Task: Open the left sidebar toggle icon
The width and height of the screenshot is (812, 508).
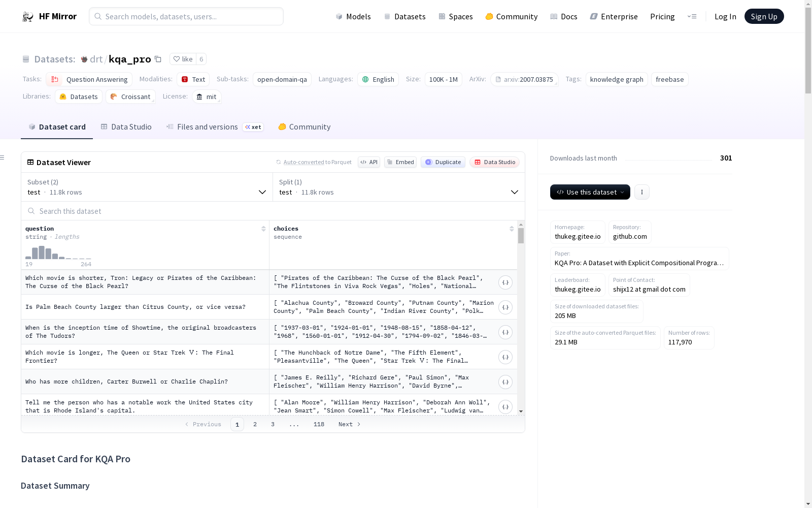Action: tap(3, 157)
